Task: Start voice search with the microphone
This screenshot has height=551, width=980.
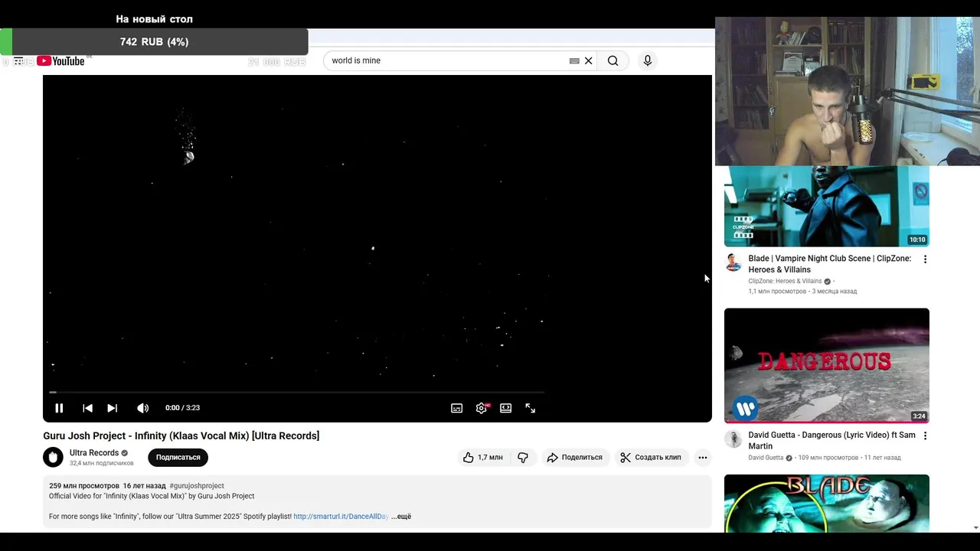Action: [648, 60]
